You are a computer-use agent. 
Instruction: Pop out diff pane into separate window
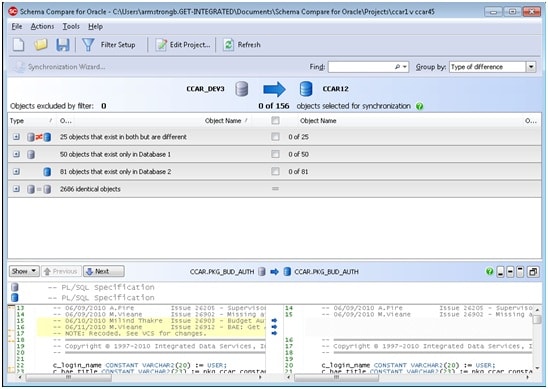(x=533, y=272)
